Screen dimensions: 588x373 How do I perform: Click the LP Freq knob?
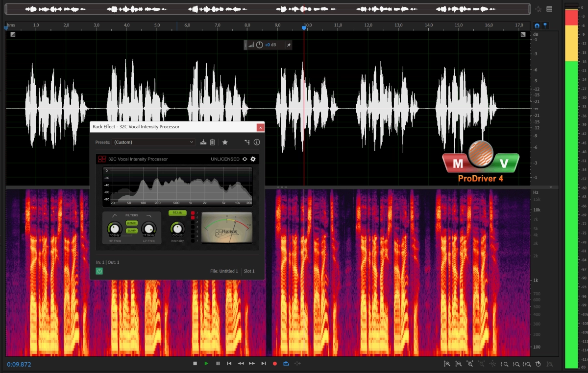point(148,228)
